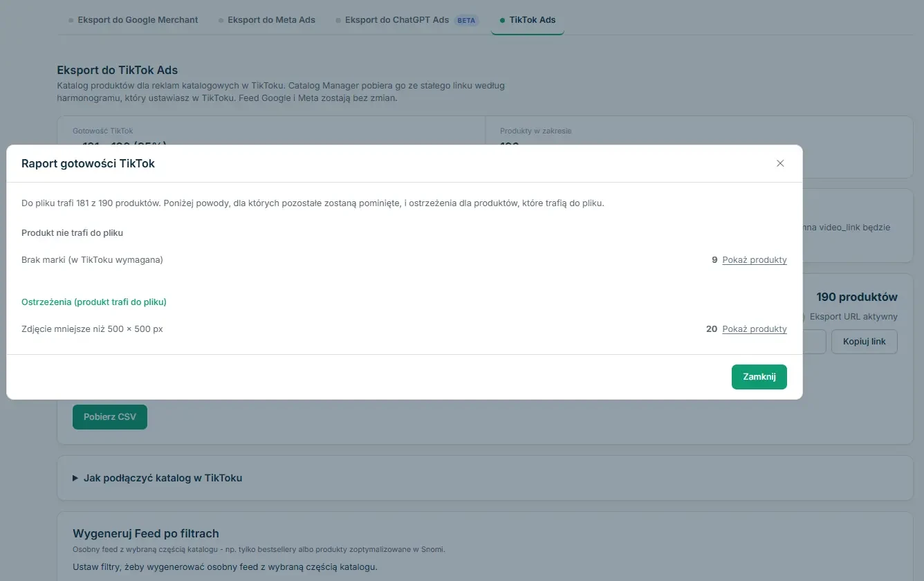Image resolution: width=924 pixels, height=581 pixels.
Task: Select the TikTok Ads tab
Action: pyautogui.click(x=528, y=20)
